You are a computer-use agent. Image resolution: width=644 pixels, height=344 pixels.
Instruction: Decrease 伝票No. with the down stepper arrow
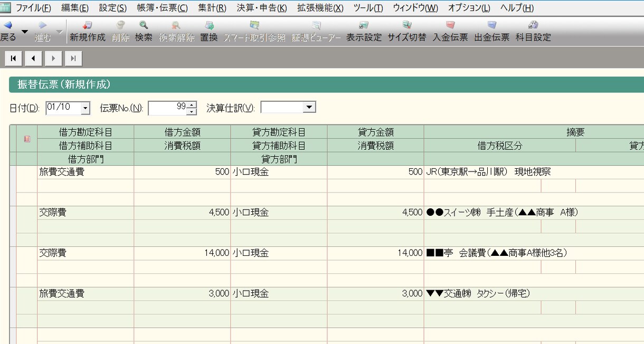pyautogui.click(x=192, y=111)
